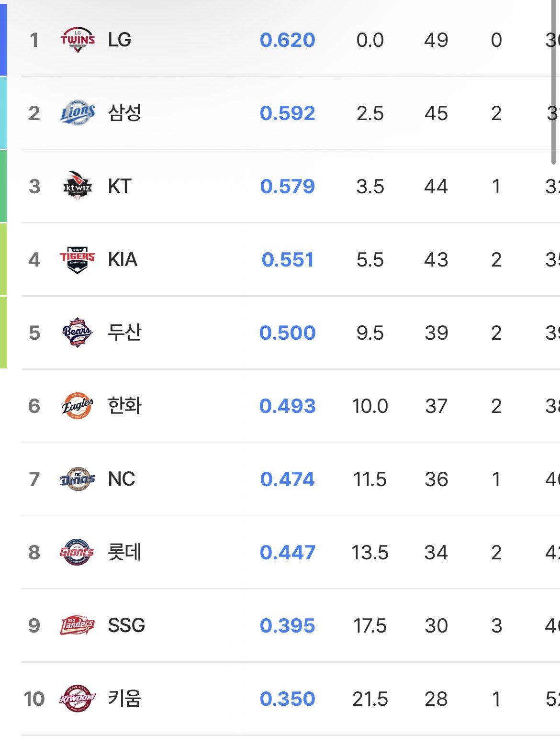Tap the SSG Landers team logo
The width and height of the screenshot is (560, 745).
click(78, 625)
